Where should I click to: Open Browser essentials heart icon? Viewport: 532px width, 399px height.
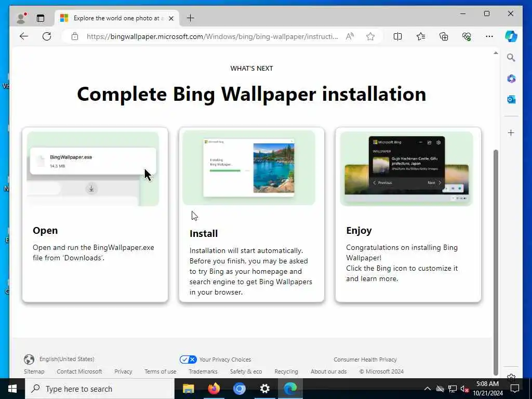pyautogui.click(x=467, y=36)
